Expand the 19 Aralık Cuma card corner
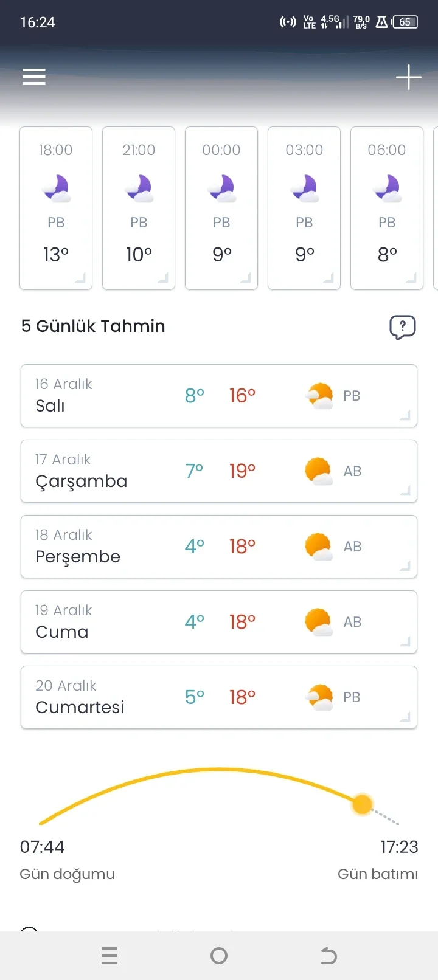This screenshot has width=438, height=980. coord(405,642)
